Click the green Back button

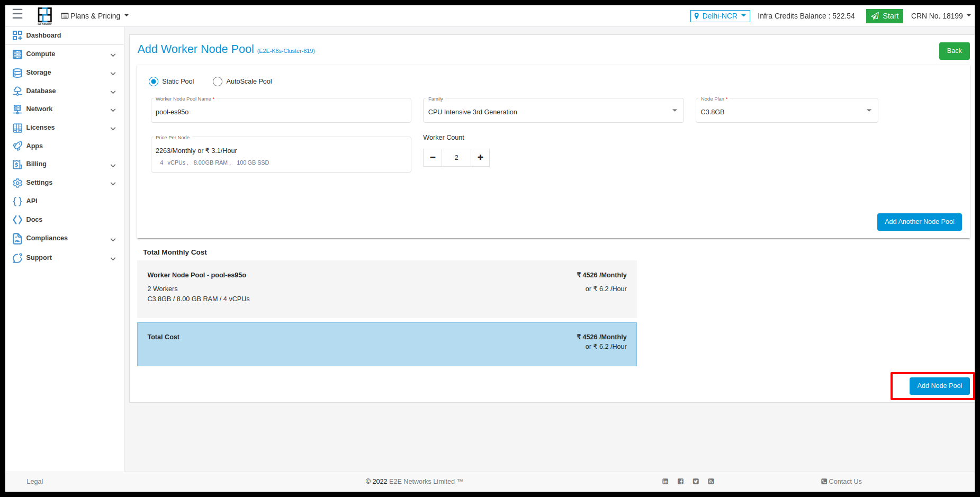[954, 51]
